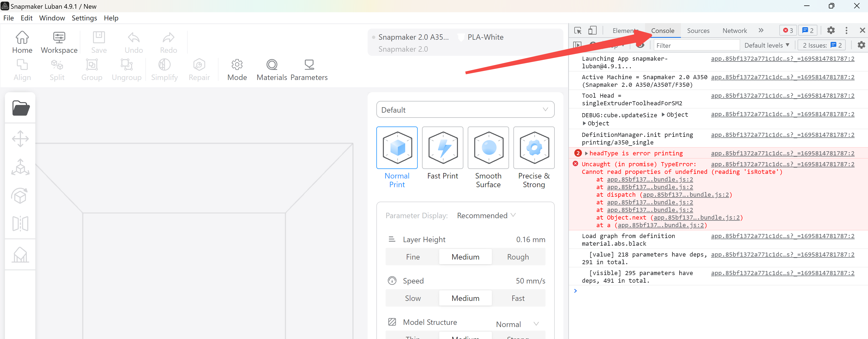Click the Snapmaker 2.0 A350 machine selector

tap(413, 37)
